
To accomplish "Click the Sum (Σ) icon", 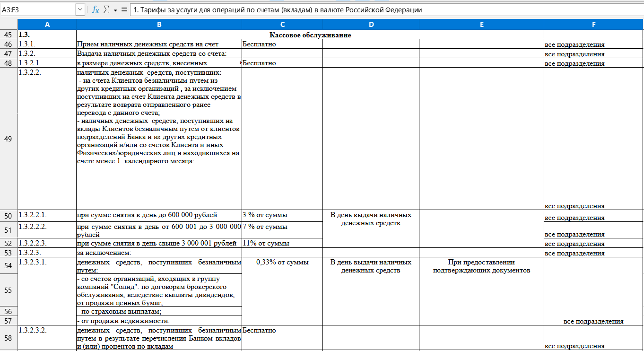I will [x=106, y=9].
